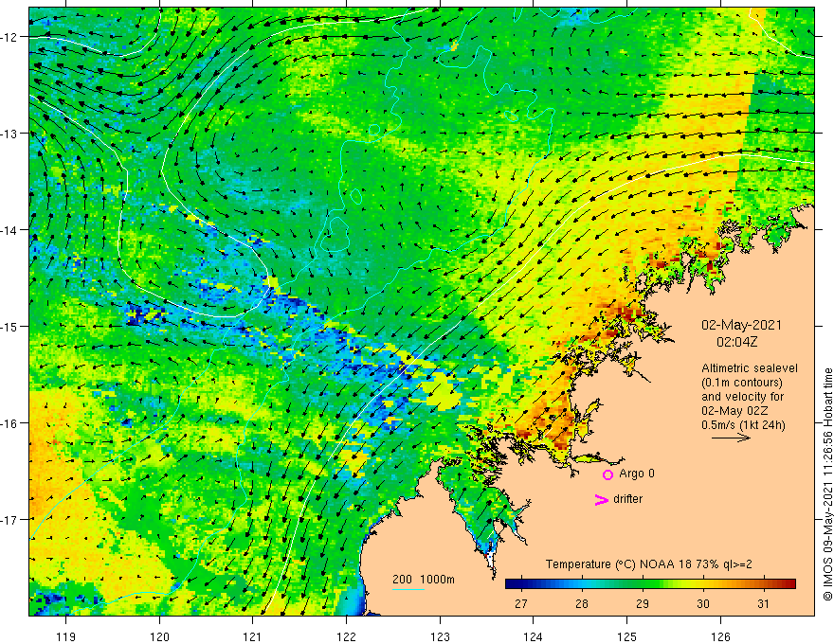Click the 'Argo 0' legend label

pyautogui.click(x=637, y=474)
